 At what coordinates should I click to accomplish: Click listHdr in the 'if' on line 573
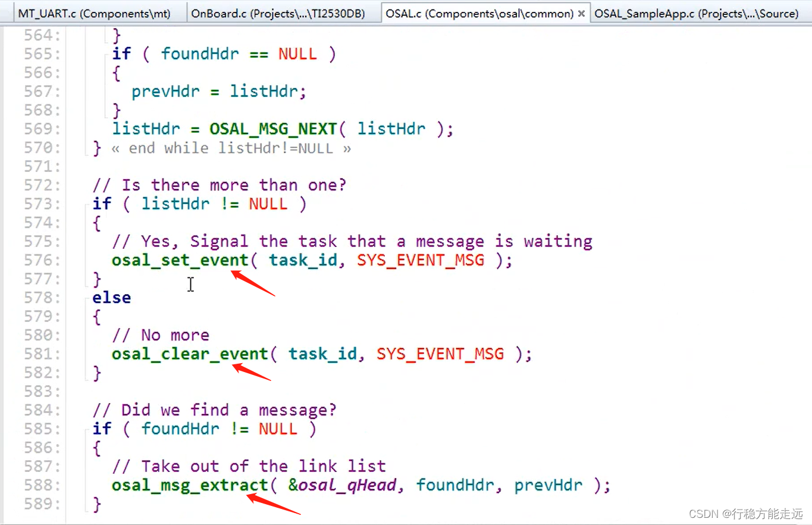pos(175,204)
